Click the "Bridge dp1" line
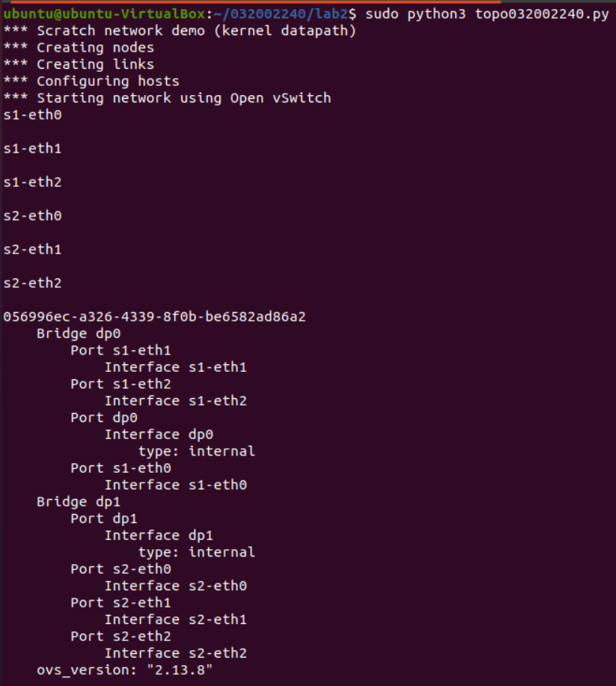 tap(79, 502)
